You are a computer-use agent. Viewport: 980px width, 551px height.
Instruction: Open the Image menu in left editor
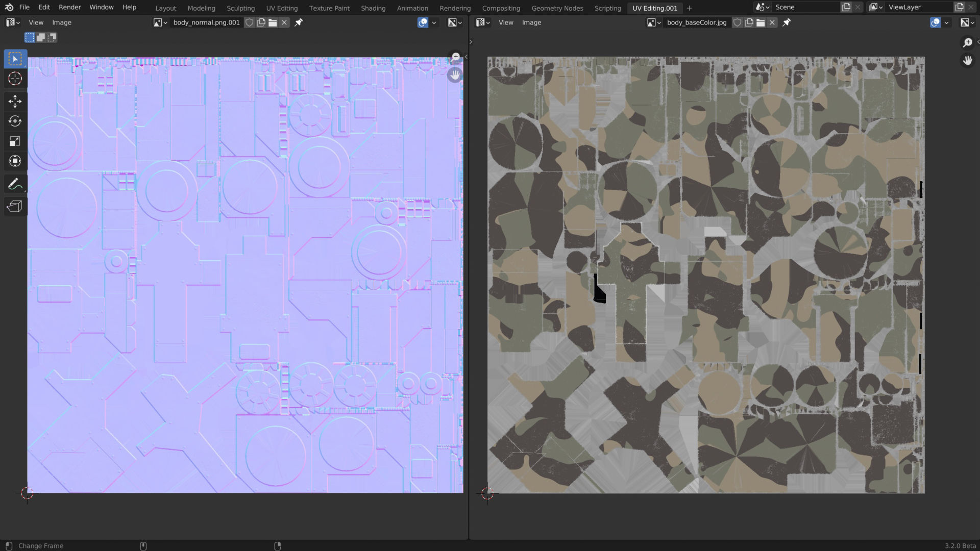point(62,22)
